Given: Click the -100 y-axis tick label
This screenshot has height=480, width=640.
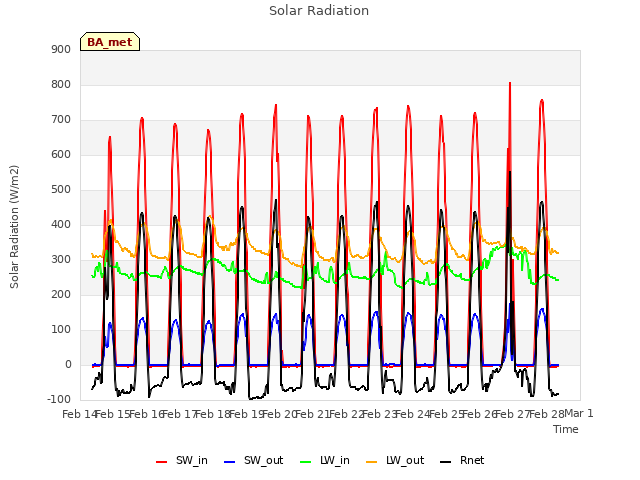Looking at the screenshot, I should (x=59, y=399).
